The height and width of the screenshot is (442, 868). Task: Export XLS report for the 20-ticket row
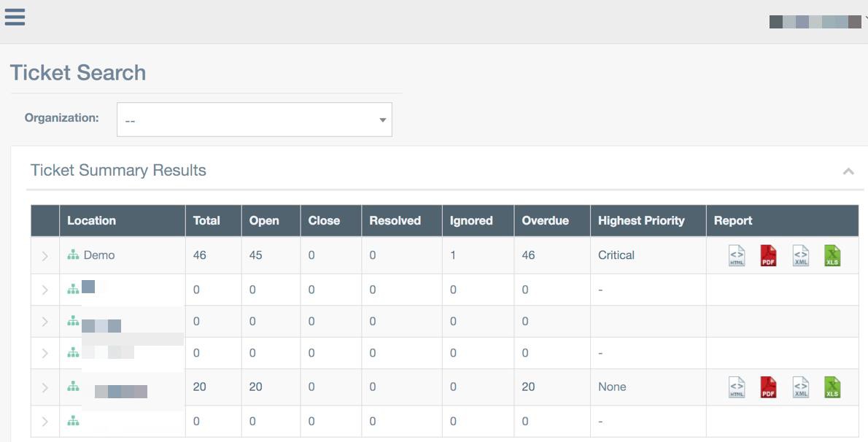coord(832,387)
